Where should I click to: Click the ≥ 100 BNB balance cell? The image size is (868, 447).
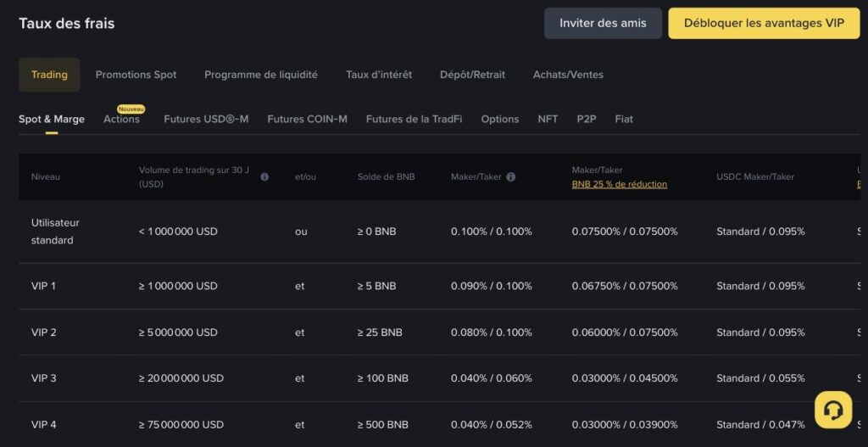coord(383,378)
